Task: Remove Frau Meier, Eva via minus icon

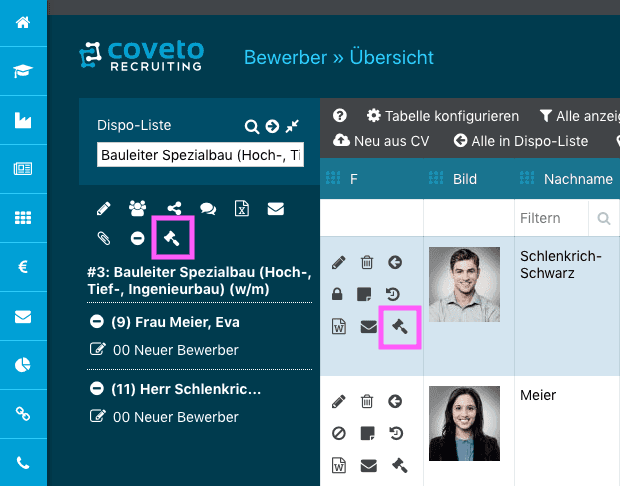Action: pos(96,321)
